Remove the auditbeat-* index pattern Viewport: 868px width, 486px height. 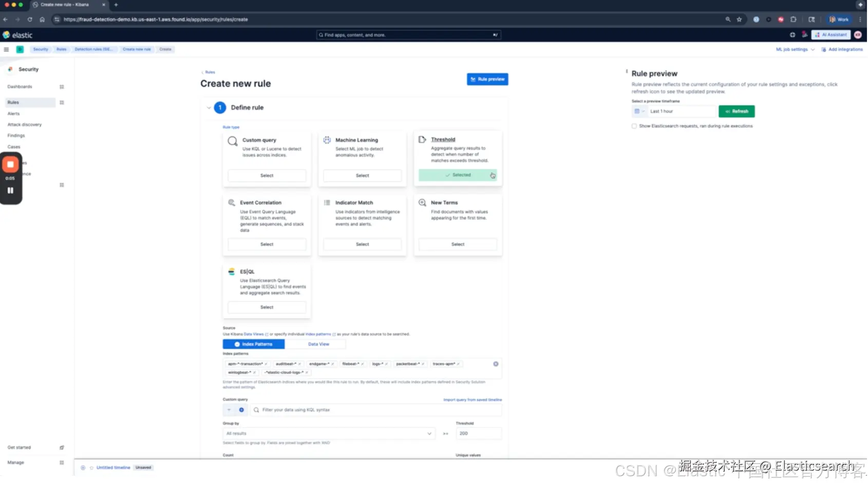pos(299,364)
